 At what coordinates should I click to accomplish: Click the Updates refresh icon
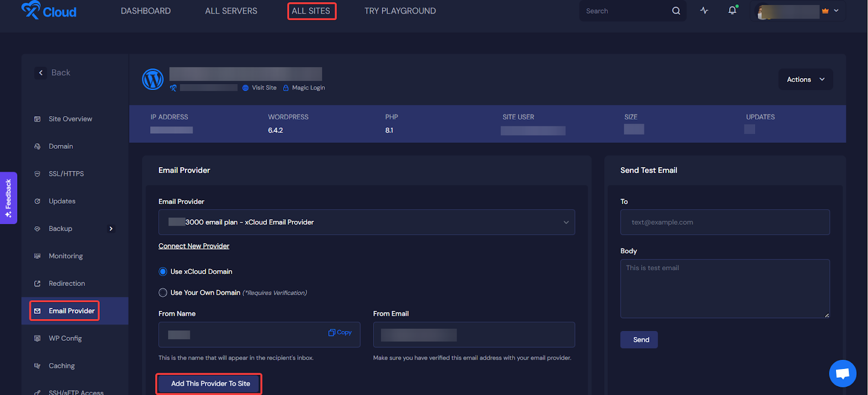37,201
